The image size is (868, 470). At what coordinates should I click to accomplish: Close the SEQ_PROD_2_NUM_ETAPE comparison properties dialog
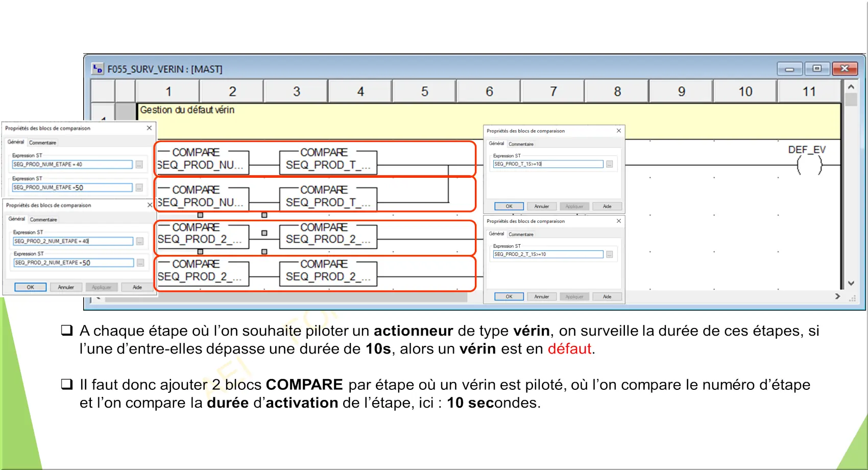point(150,205)
